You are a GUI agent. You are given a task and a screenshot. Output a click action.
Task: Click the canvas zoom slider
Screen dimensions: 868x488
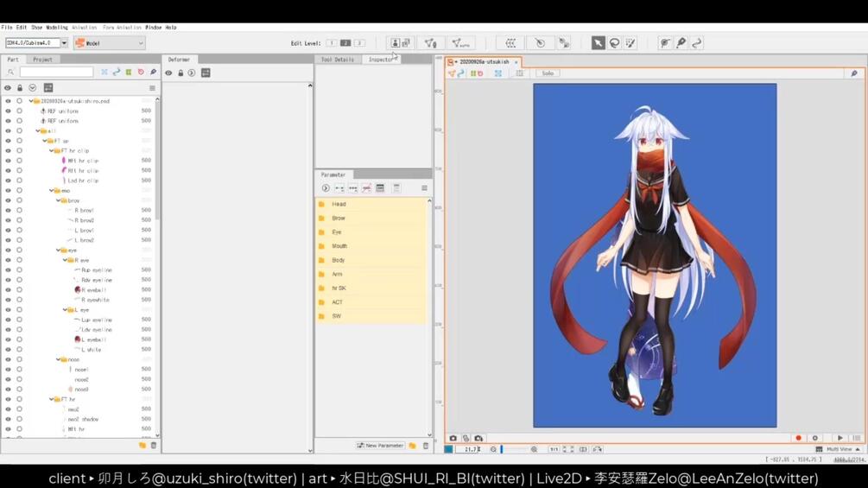(x=513, y=449)
